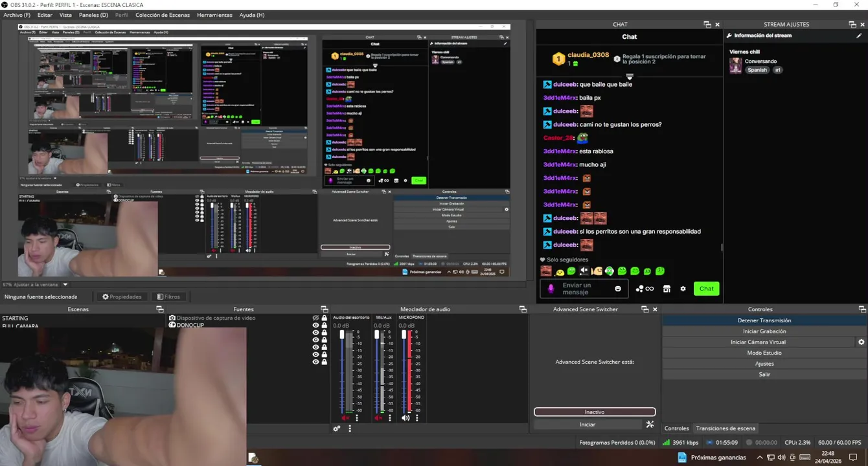Open MICROFONO channel three-dot menu
Image resolution: width=868 pixels, height=466 pixels.
tap(418, 418)
